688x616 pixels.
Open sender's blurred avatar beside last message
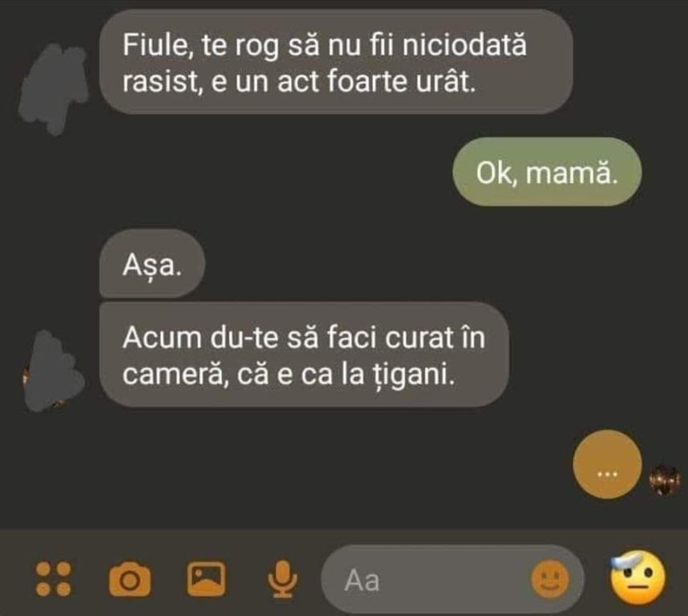[x=53, y=371]
